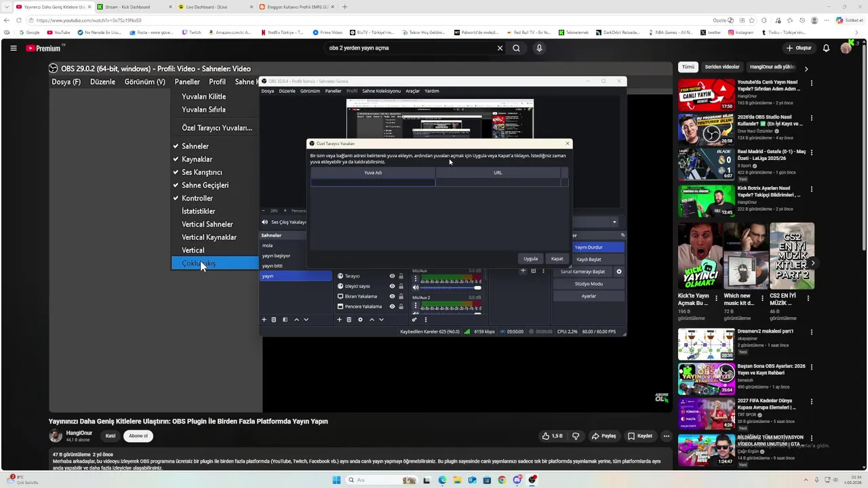Hide the İzleyici sayısı source

point(392,286)
